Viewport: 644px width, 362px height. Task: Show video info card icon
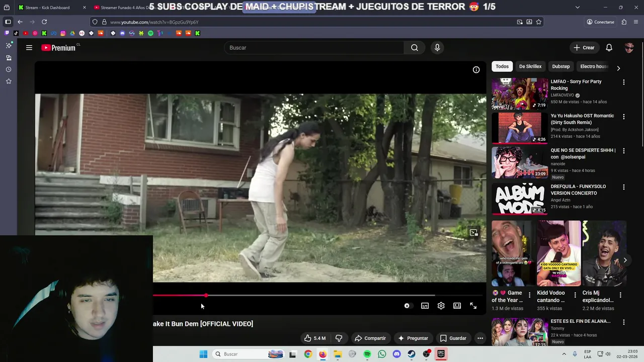click(x=476, y=70)
